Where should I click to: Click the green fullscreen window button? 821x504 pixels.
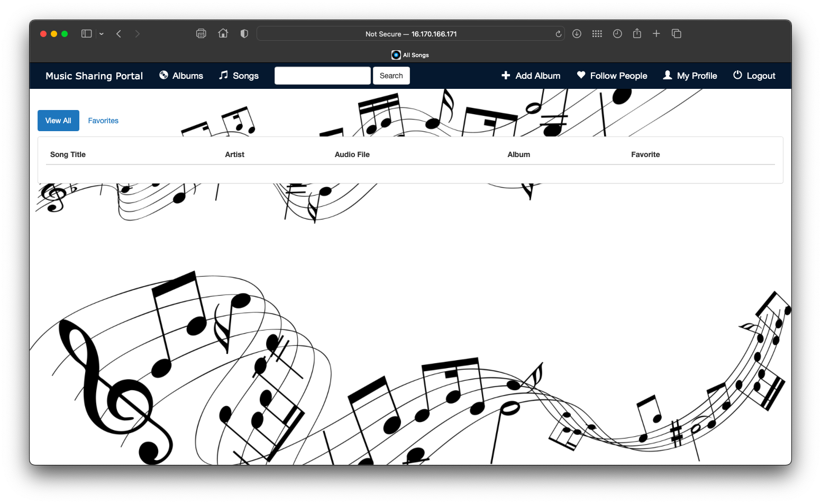(x=65, y=34)
